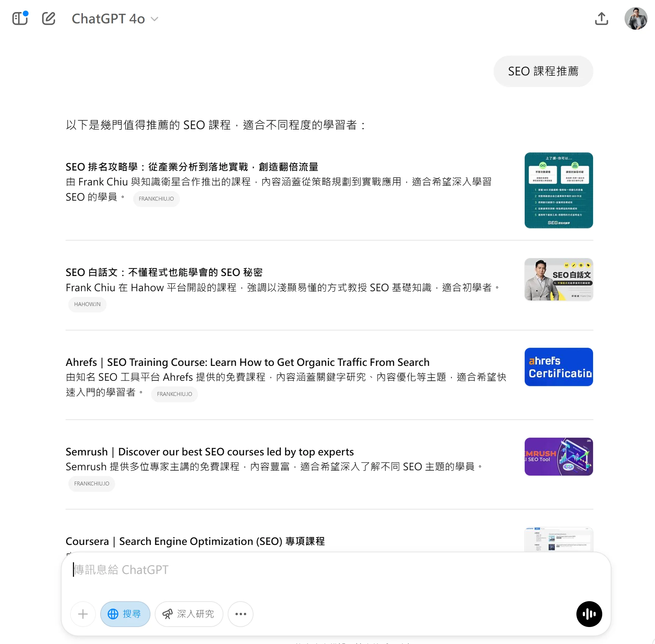
Task: Open the ChatGPT 4o model selector dropdown
Action: pyautogui.click(x=114, y=18)
